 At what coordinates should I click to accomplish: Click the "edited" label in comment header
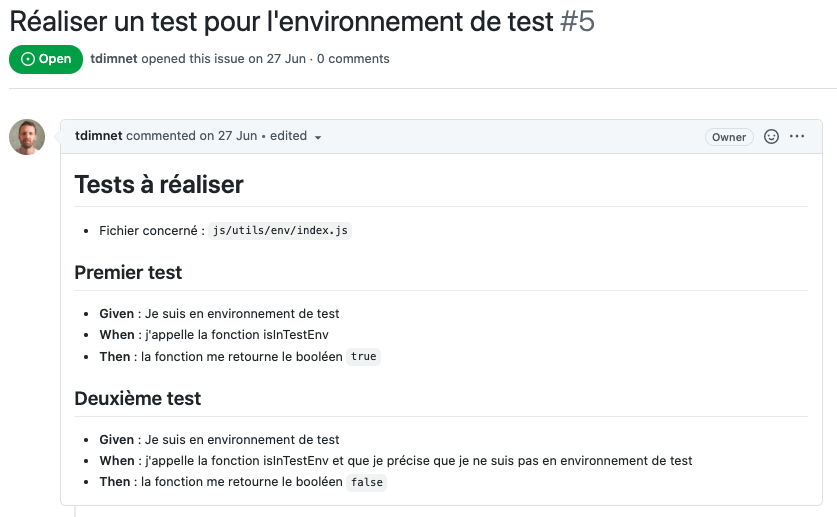click(288, 136)
